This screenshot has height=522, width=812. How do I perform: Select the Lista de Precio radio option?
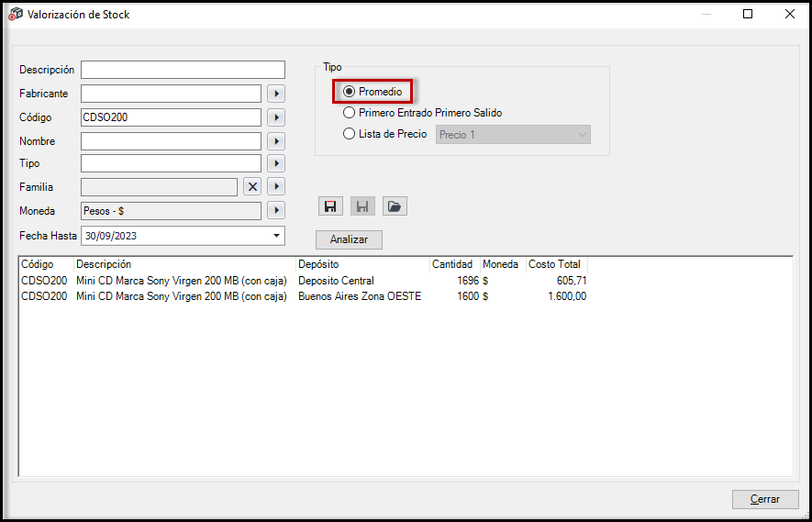tap(384, 134)
